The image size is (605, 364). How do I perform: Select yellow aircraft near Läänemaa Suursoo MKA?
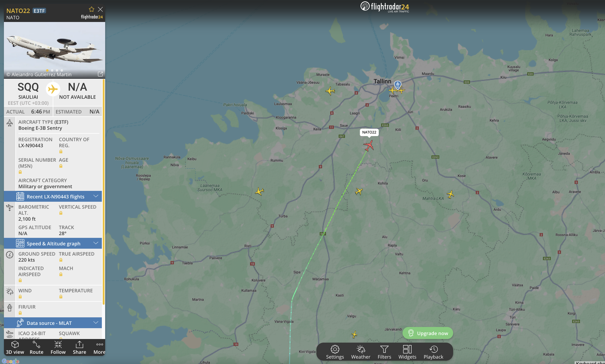tap(259, 191)
